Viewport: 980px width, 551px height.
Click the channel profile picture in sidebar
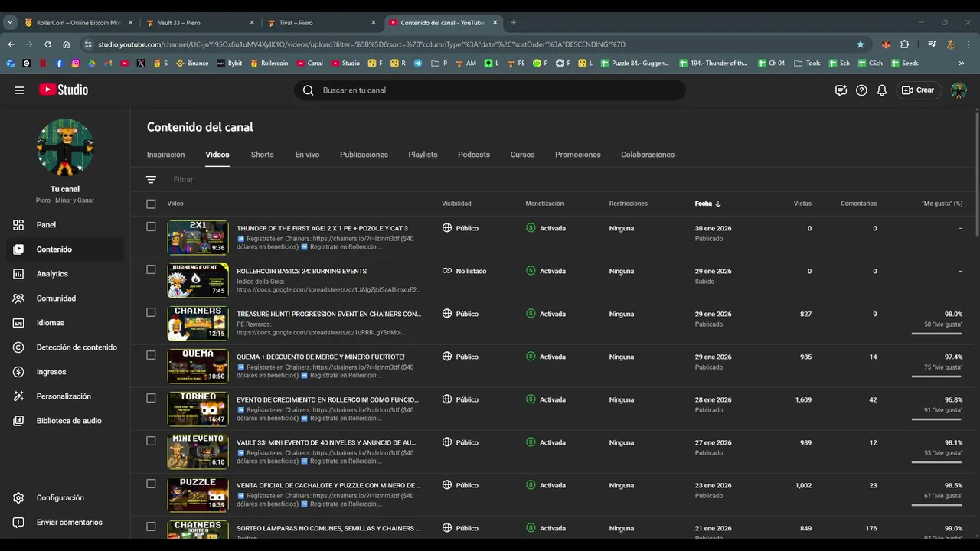tap(65, 148)
